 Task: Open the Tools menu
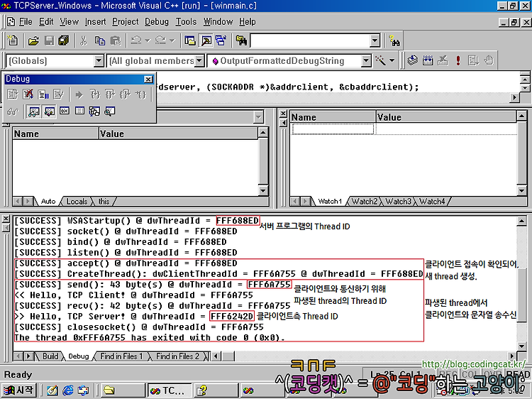[x=186, y=22]
